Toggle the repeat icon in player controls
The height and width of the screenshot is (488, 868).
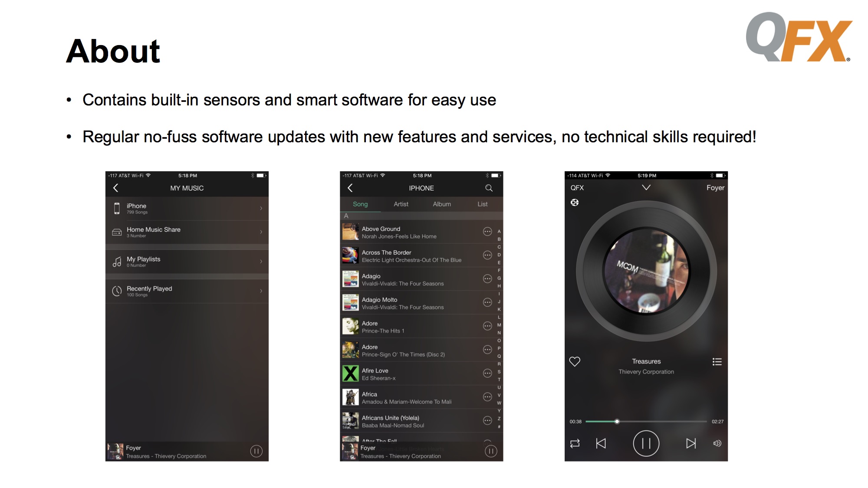pyautogui.click(x=575, y=443)
